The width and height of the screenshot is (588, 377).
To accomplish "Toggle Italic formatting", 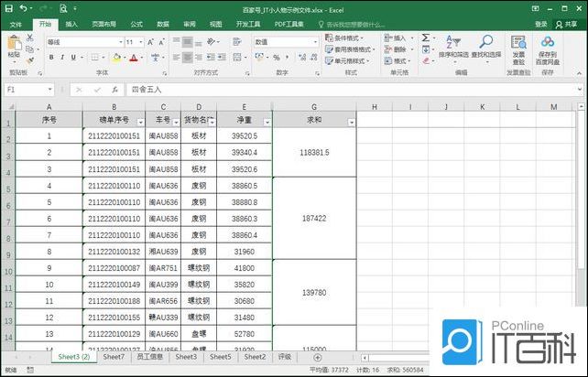I will click(62, 58).
